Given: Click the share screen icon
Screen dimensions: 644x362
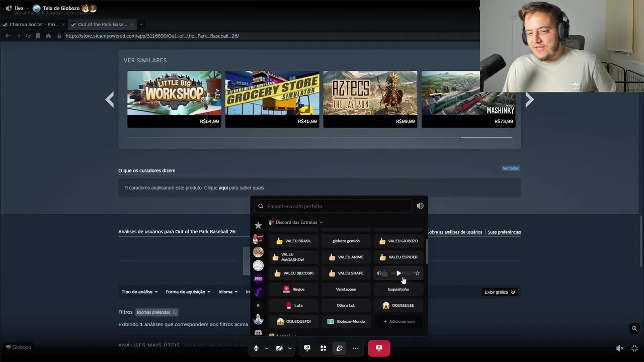Looking at the screenshot, I should (x=307, y=348).
